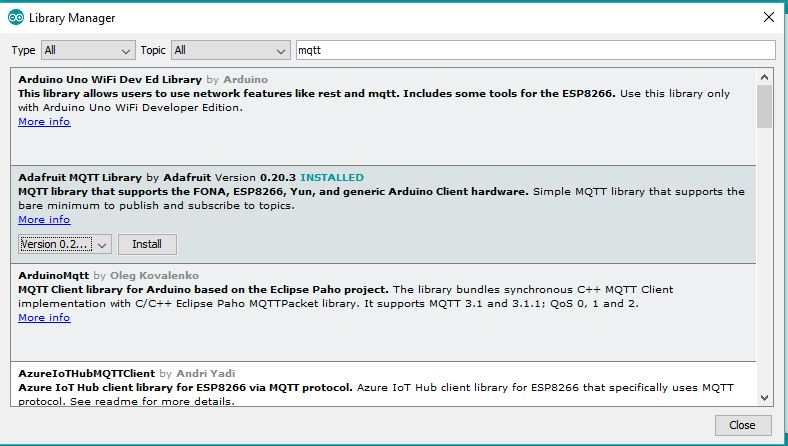
Task: Open the Topic filter dropdown
Action: pyautogui.click(x=231, y=50)
